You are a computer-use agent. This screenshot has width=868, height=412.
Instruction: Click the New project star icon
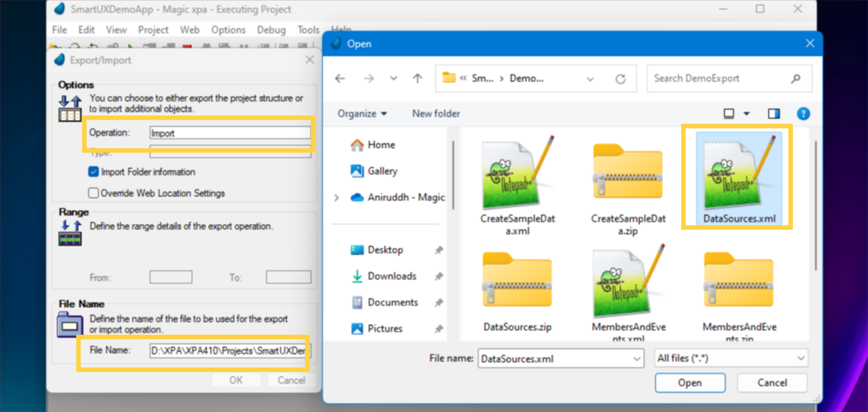click(52, 46)
